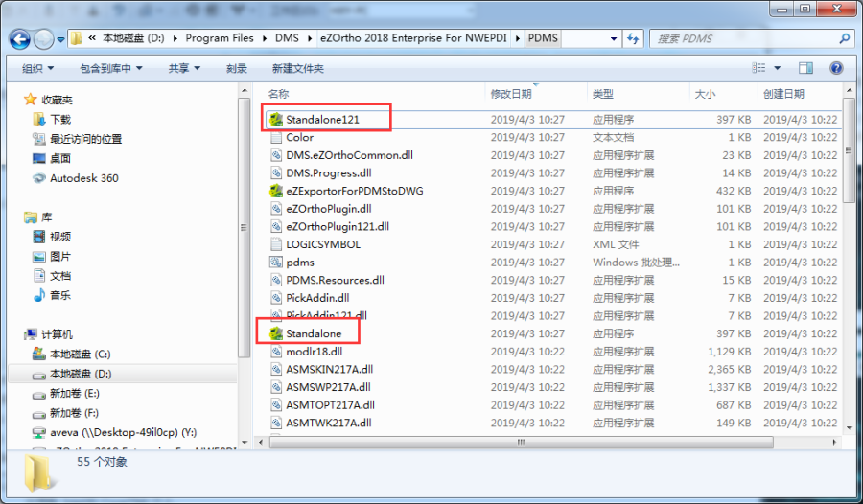Click the navigation pane scroll down arrow
Viewport: 863px width, 504px height.
244,442
